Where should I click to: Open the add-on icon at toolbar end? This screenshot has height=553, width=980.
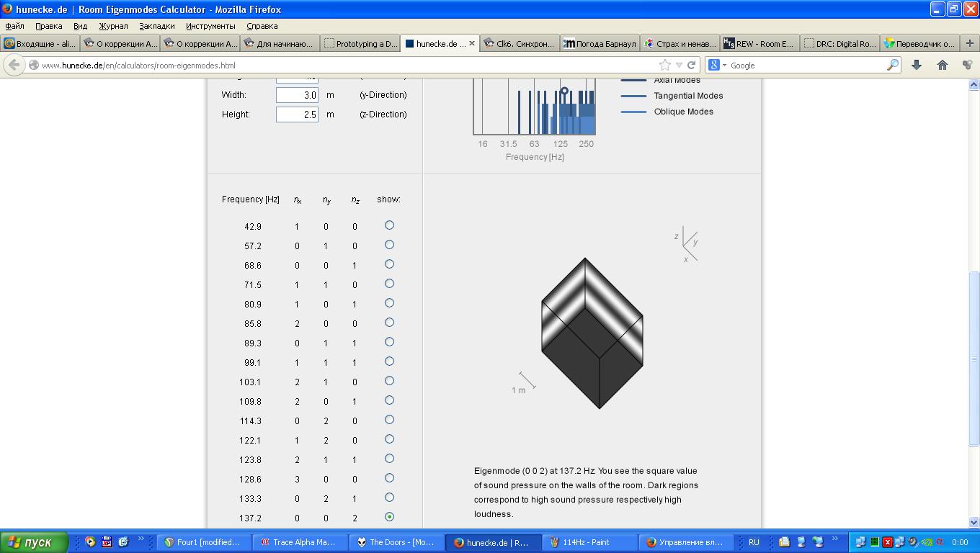pyautogui.click(x=967, y=65)
